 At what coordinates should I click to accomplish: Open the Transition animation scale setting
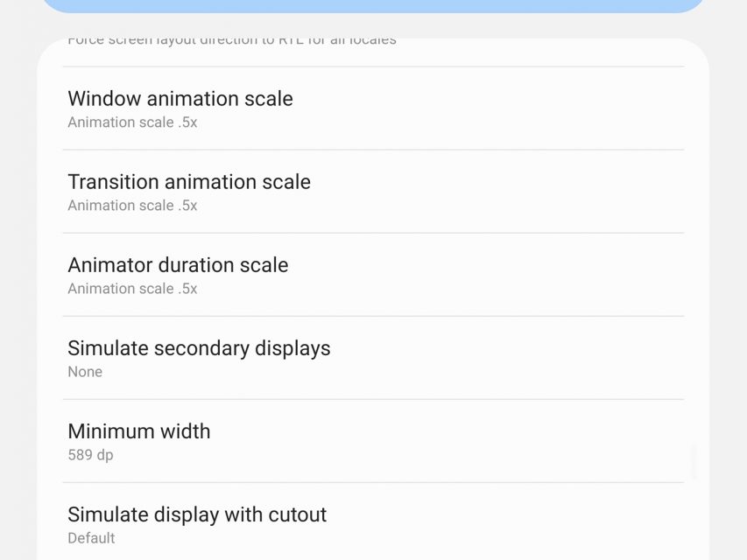[x=189, y=182]
